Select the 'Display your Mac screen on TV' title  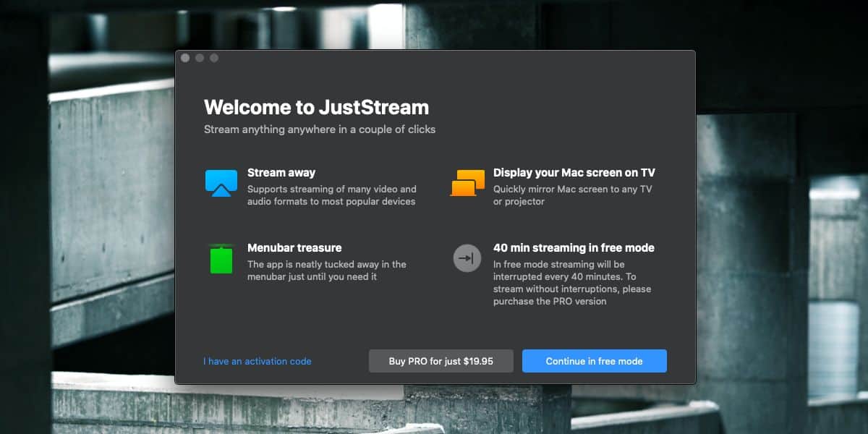[x=574, y=172]
